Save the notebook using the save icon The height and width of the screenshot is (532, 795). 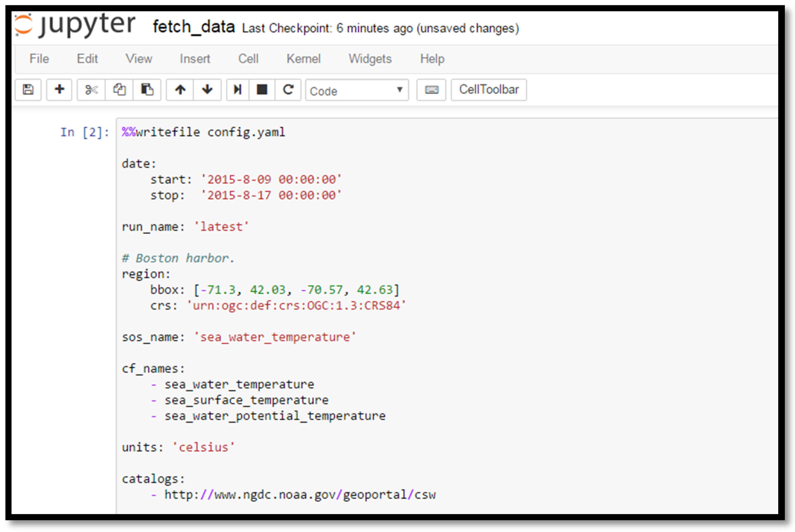pyautogui.click(x=28, y=90)
